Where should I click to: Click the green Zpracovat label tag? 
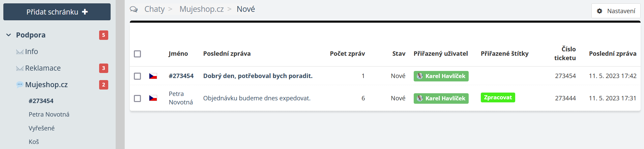point(498,98)
